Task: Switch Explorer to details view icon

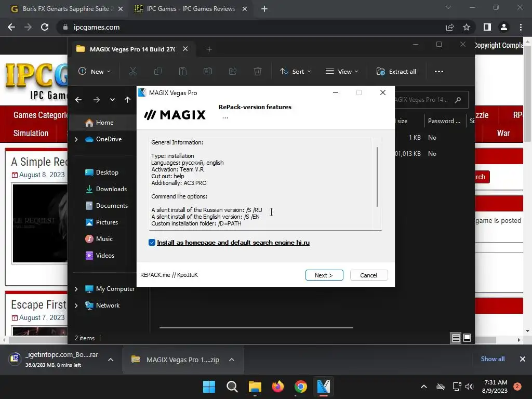Action: click(x=456, y=338)
